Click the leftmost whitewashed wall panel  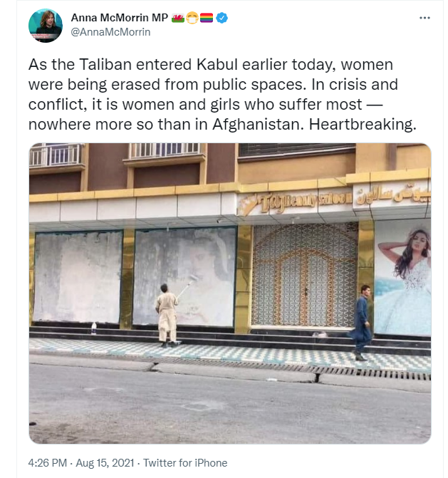pyautogui.click(x=78, y=277)
